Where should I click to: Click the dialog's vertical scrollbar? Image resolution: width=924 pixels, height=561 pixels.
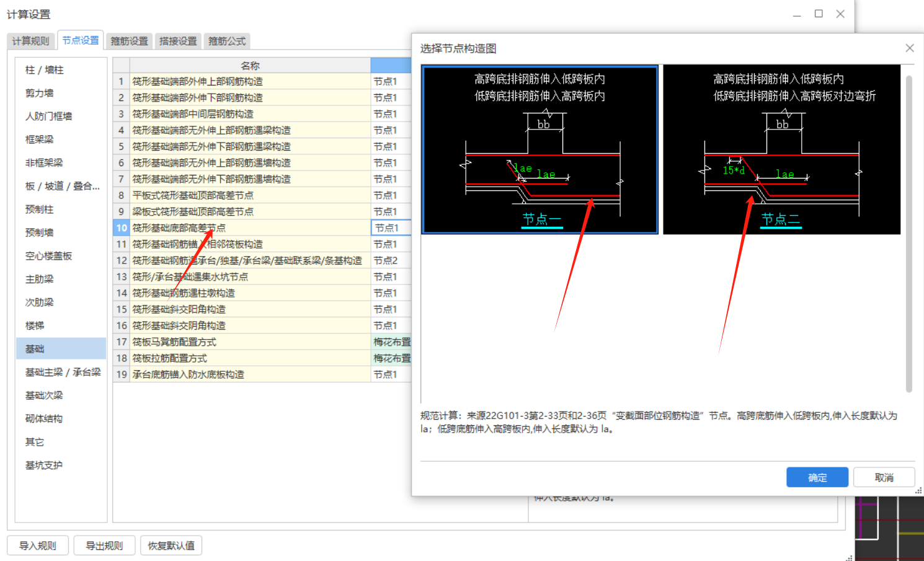pyautogui.click(x=909, y=234)
